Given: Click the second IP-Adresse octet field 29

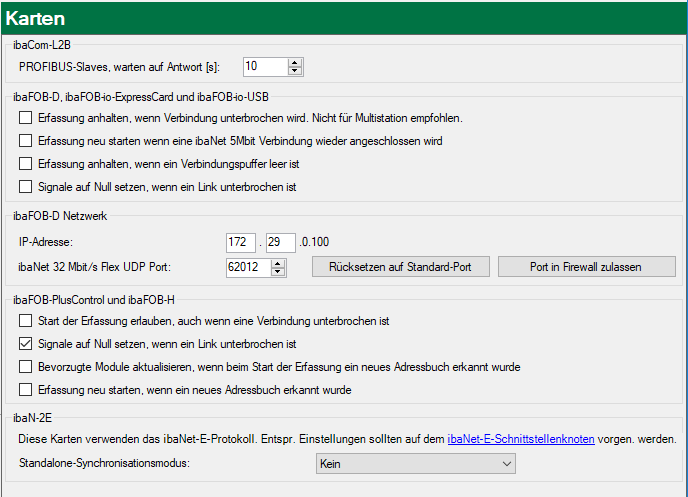Looking at the screenshot, I should click(x=281, y=243).
